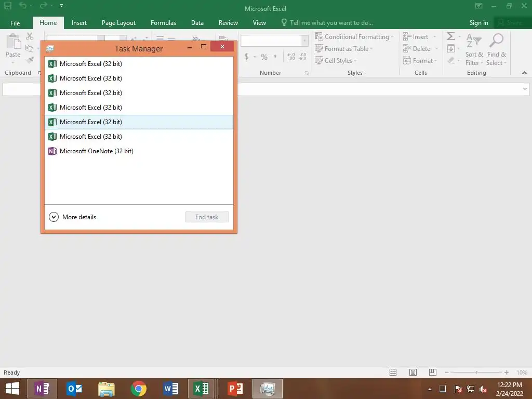Click the zoom slider handle in status bar

click(476, 373)
